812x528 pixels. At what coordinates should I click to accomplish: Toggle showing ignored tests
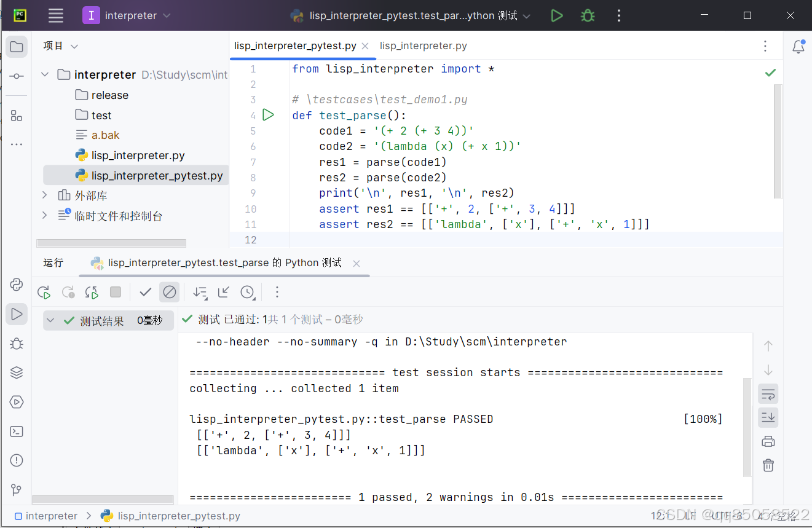click(x=170, y=292)
